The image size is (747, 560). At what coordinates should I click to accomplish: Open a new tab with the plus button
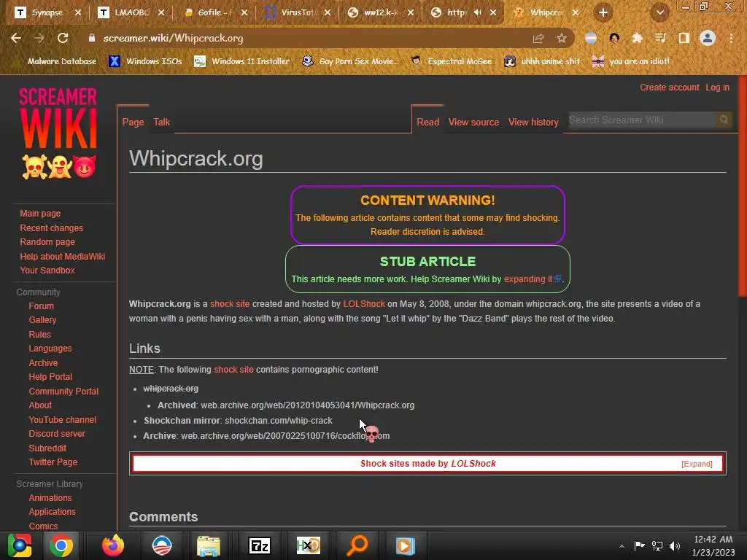click(603, 13)
